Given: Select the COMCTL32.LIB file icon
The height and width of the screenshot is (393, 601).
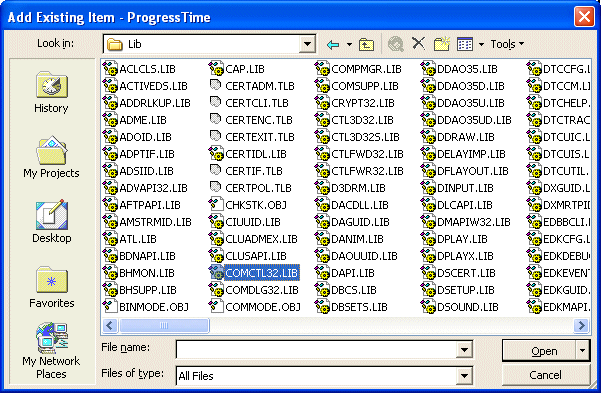Looking at the screenshot, I should [216, 273].
